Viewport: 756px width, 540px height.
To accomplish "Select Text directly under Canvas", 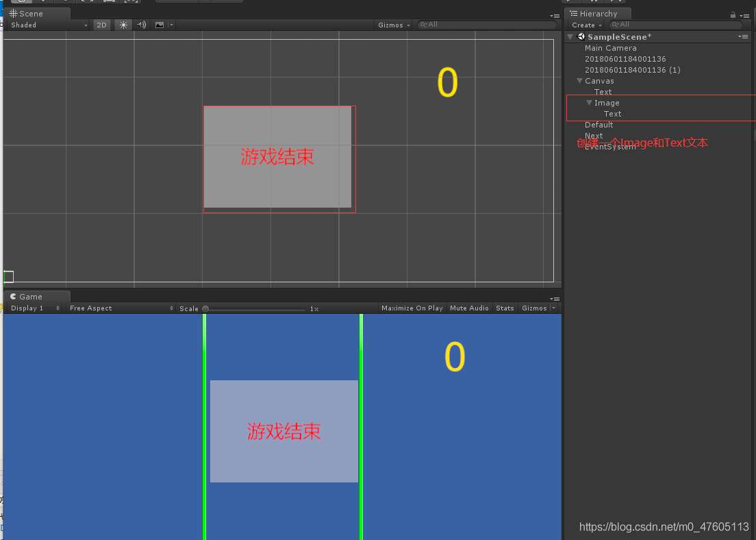I will point(603,92).
